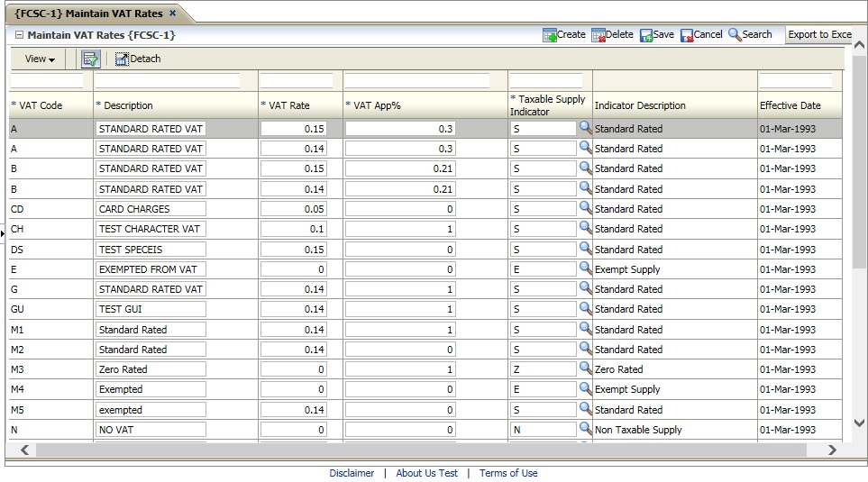Click the Save icon in toolbar

coord(646,35)
